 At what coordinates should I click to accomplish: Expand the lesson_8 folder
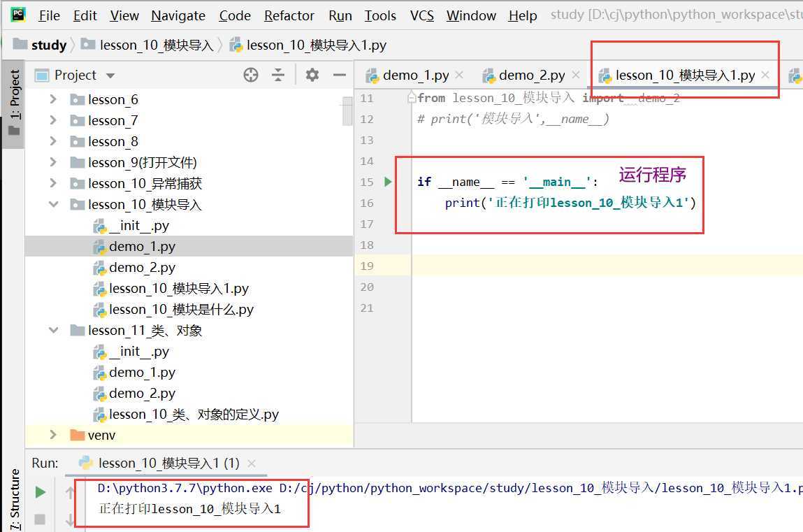click(53, 141)
